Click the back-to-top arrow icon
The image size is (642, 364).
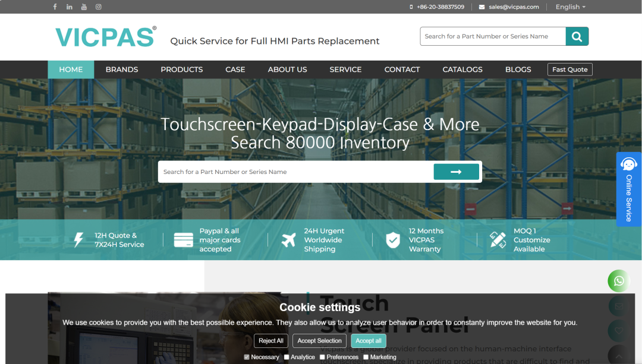click(619, 355)
